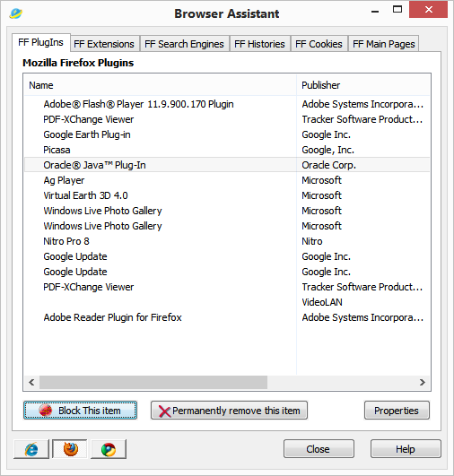Open the FF Extensions tab
The image size is (454, 476).
coord(104,44)
